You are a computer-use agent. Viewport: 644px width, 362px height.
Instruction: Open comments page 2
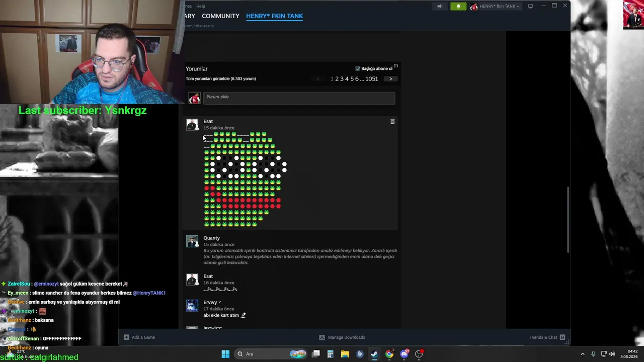[337, 79]
